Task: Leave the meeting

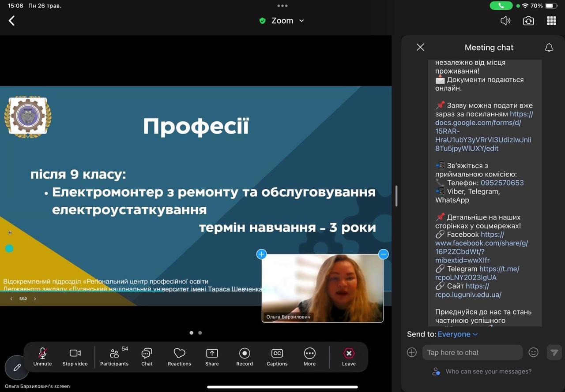Action: click(349, 357)
